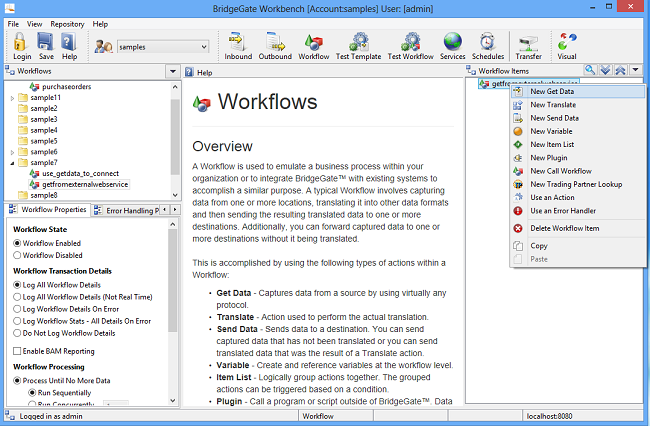Select Delete Workflow Item in context menu

pos(566,229)
